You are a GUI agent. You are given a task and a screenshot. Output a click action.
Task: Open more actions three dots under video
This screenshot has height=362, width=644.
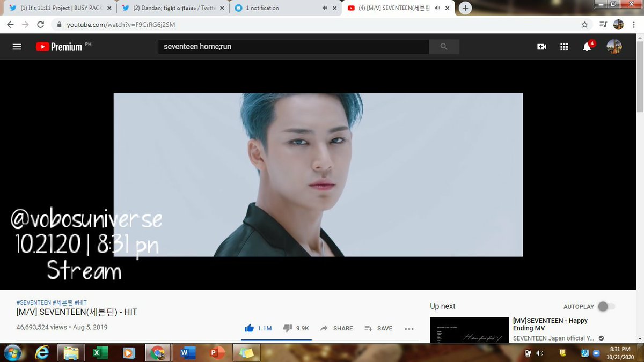pos(409,329)
